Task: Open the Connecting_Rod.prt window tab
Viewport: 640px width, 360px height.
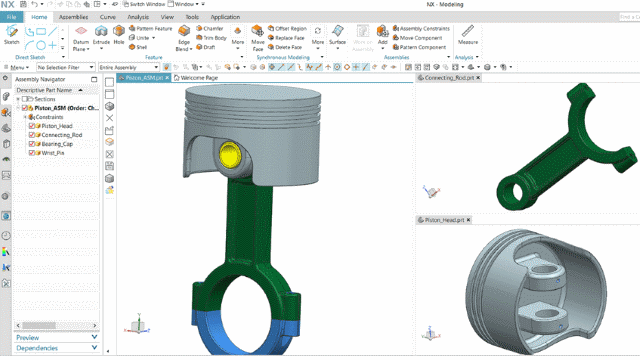Action: 449,78
